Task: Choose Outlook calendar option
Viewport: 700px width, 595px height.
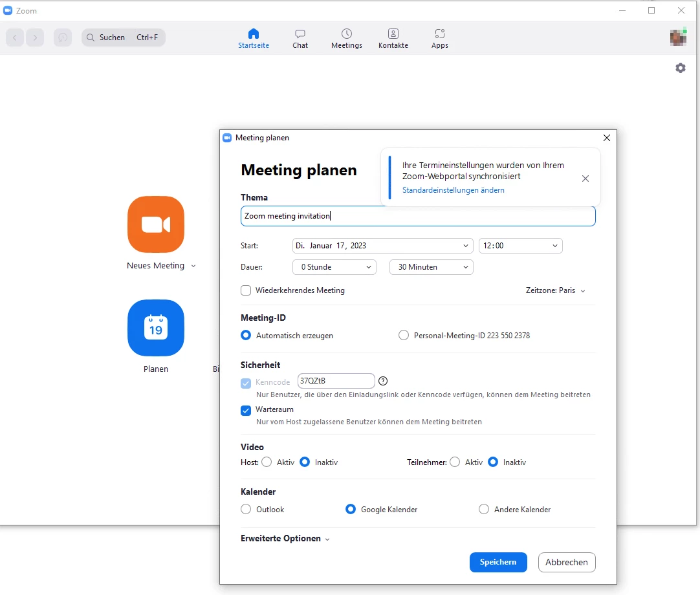Action: click(x=246, y=509)
